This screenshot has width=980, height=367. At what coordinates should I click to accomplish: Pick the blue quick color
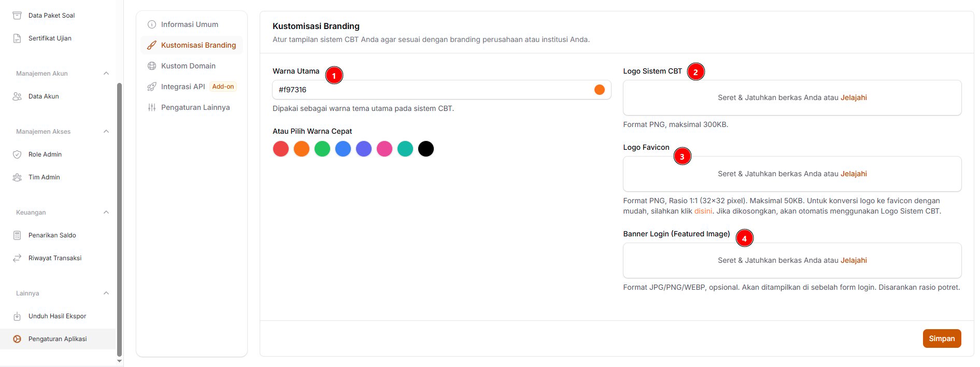pos(343,149)
